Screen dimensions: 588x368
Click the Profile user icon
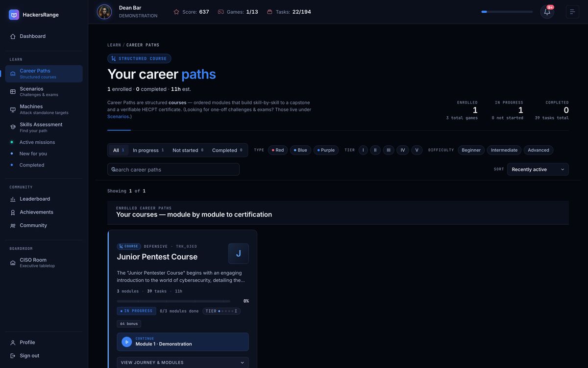click(13, 342)
